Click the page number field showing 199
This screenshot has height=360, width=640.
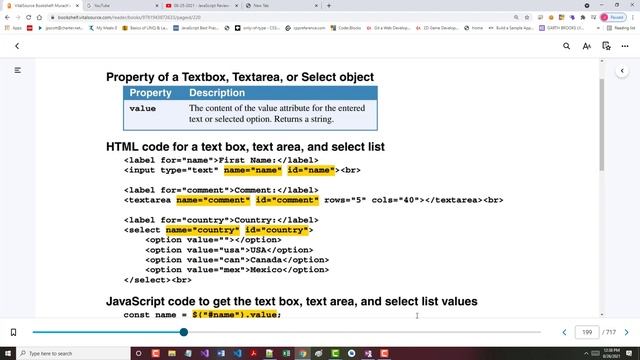coord(587,332)
